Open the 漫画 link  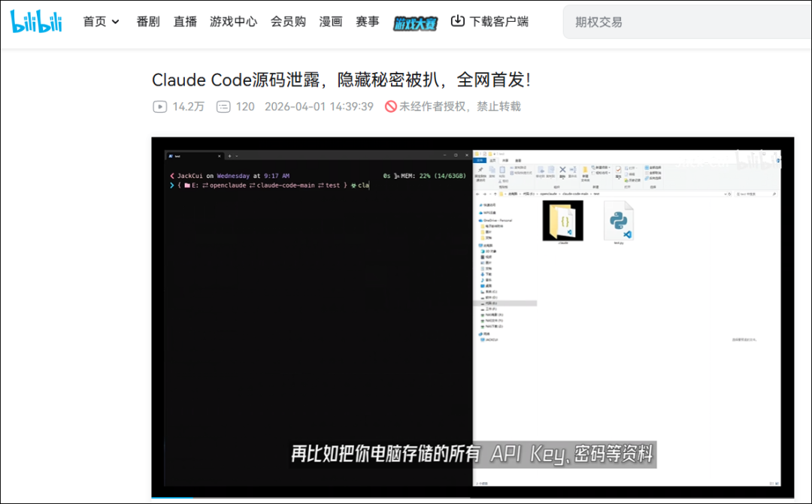(331, 22)
